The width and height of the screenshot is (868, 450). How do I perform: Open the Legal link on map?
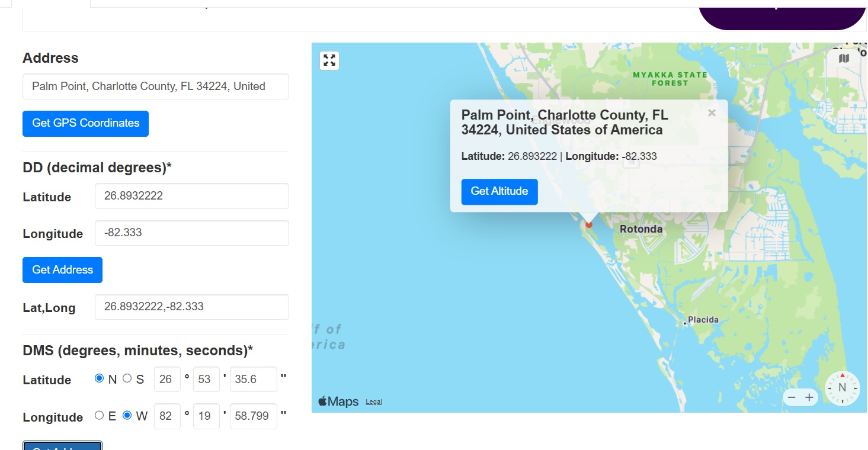[374, 401]
